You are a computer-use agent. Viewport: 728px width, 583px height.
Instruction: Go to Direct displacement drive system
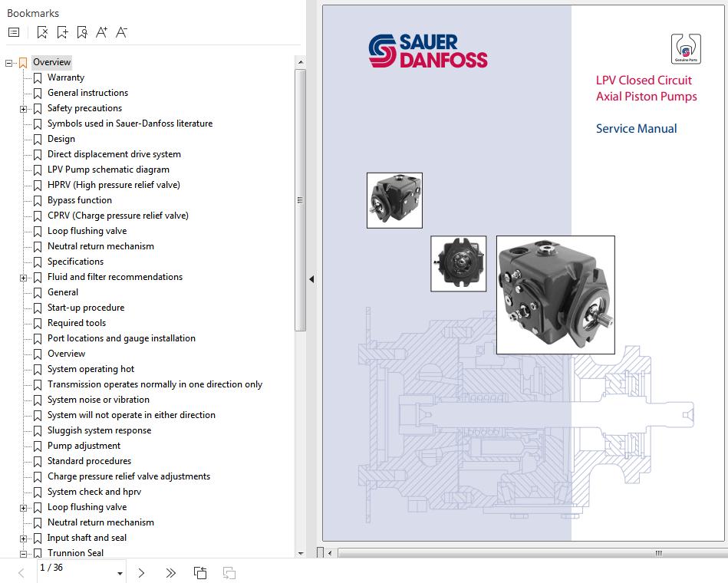[x=114, y=154]
